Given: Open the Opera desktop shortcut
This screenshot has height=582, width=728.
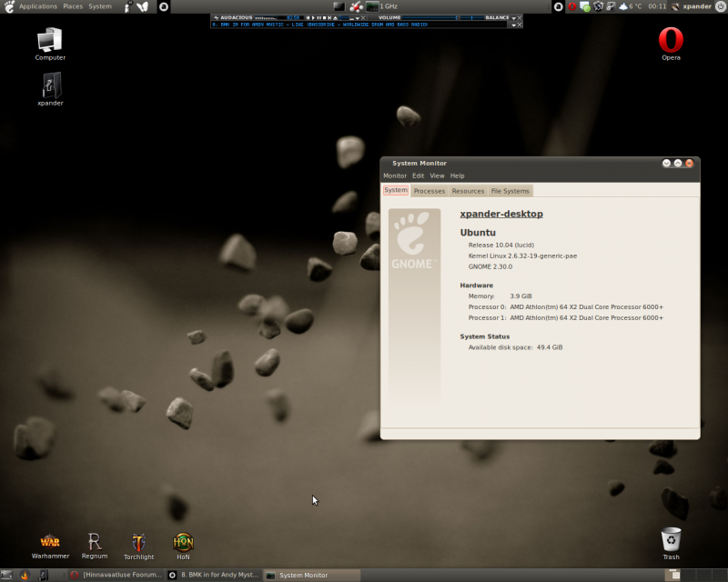Looking at the screenshot, I should coord(671,44).
